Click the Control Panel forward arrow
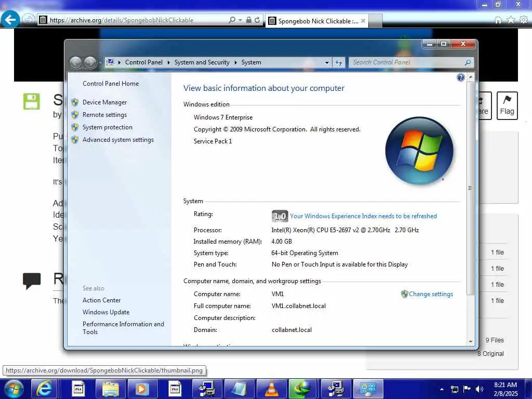This screenshot has width=532, height=399. 90,63
